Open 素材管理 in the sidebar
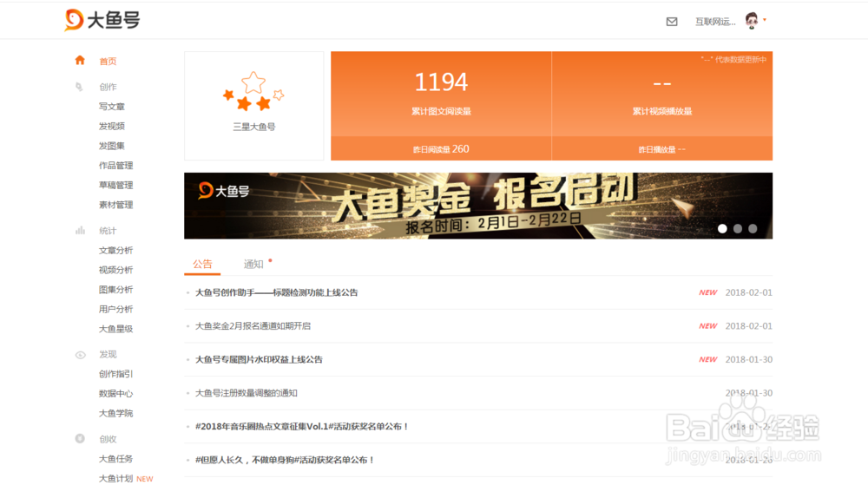The image size is (868, 485). click(x=115, y=205)
